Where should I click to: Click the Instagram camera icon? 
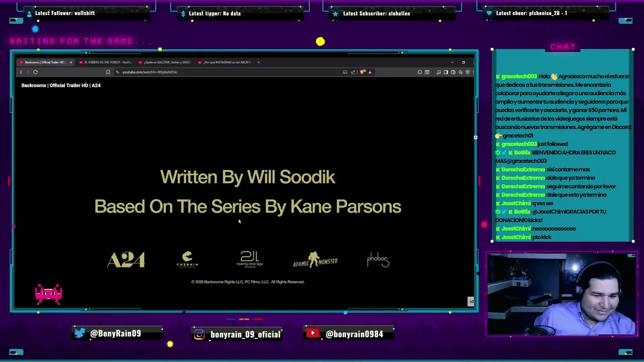pos(199,334)
